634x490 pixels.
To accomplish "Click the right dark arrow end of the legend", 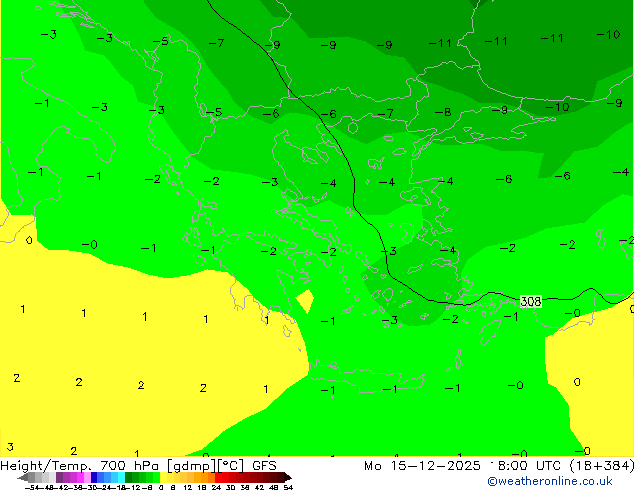I will click(x=287, y=478).
